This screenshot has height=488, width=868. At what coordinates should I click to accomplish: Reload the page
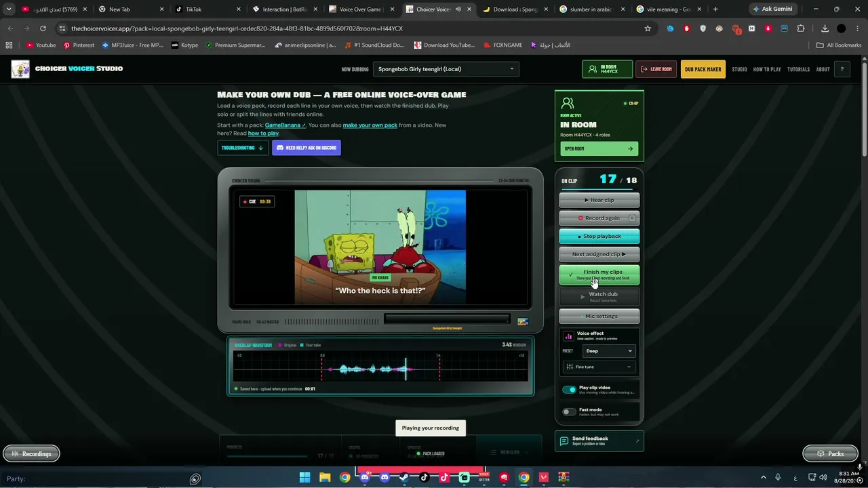click(43, 28)
